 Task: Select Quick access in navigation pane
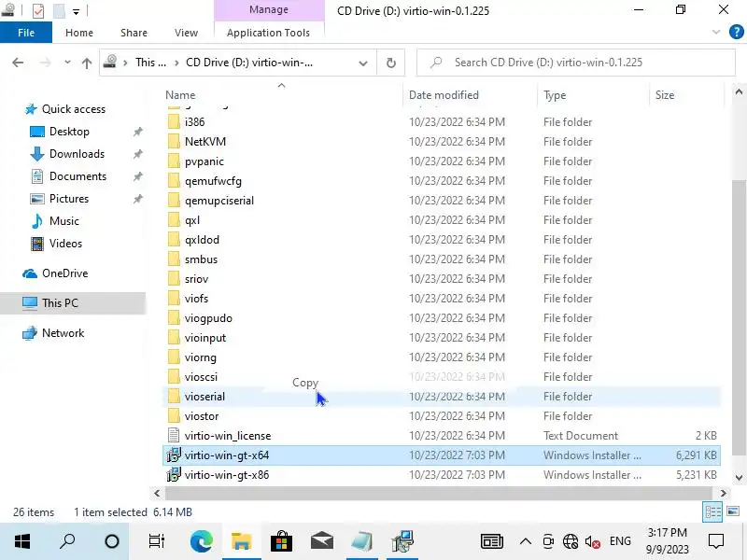tap(74, 109)
